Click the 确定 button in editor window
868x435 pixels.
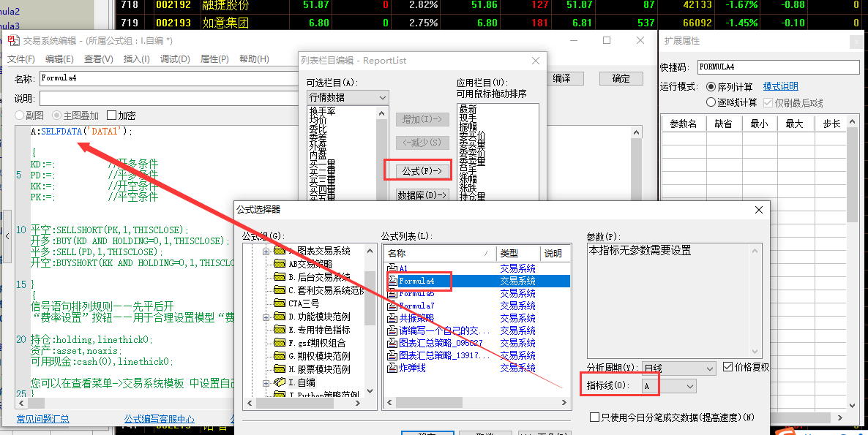point(621,78)
